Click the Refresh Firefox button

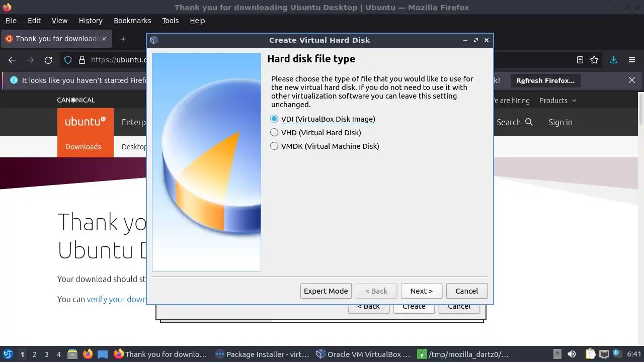(545, 80)
